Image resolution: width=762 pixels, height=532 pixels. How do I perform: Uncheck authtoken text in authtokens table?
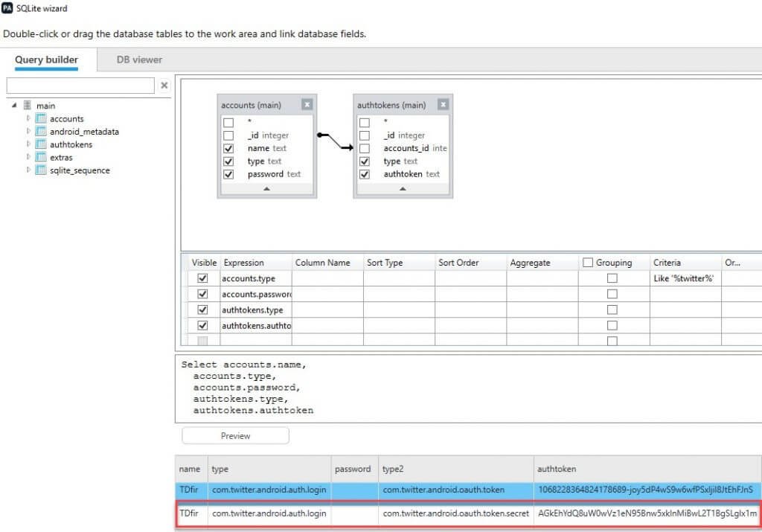click(x=365, y=174)
